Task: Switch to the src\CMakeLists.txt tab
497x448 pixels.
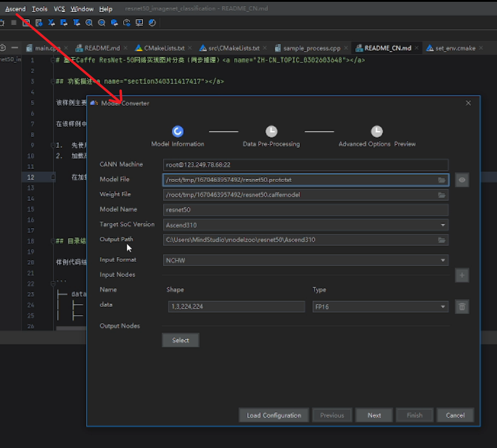Action: pos(234,48)
